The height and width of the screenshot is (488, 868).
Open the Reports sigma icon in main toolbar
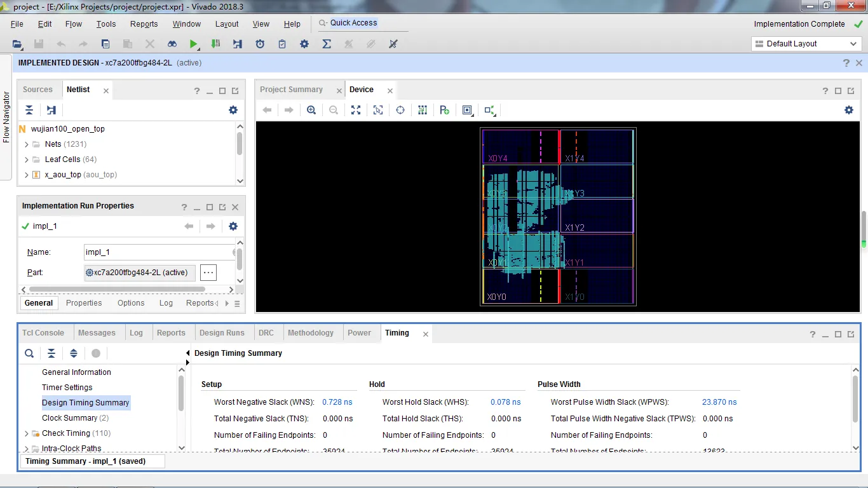327,44
